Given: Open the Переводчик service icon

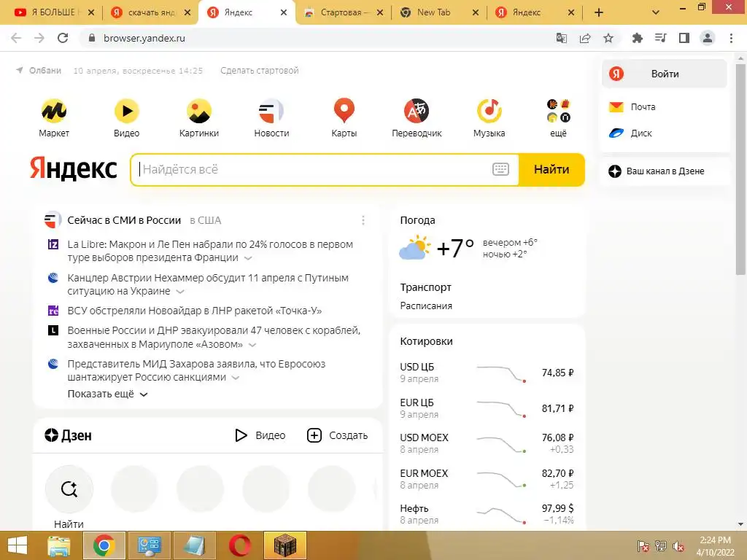Looking at the screenshot, I should (417, 111).
